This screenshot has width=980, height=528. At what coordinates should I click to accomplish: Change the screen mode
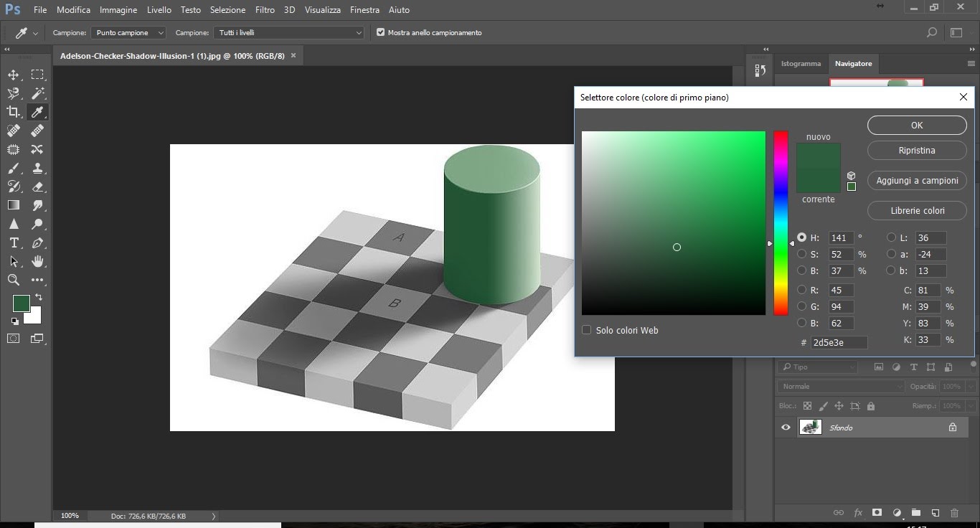point(37,339)
